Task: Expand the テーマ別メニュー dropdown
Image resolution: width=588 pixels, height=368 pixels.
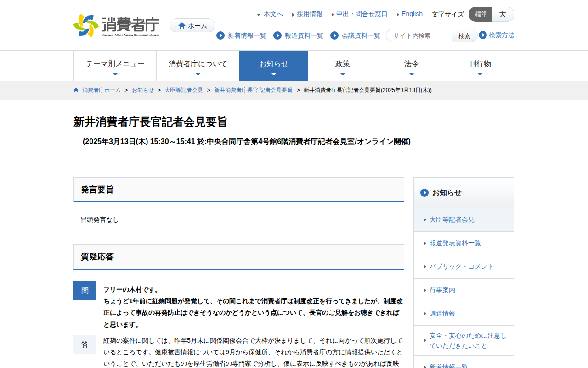Action: 115,65
